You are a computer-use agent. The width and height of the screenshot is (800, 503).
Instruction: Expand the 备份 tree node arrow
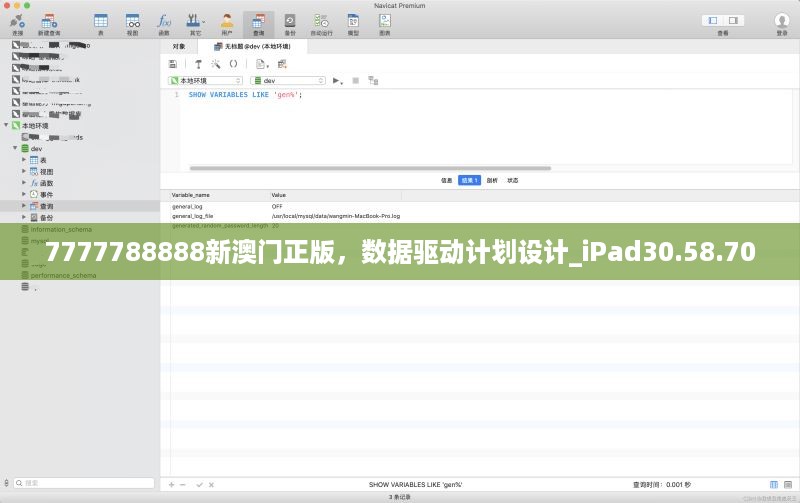coord(24,217)
